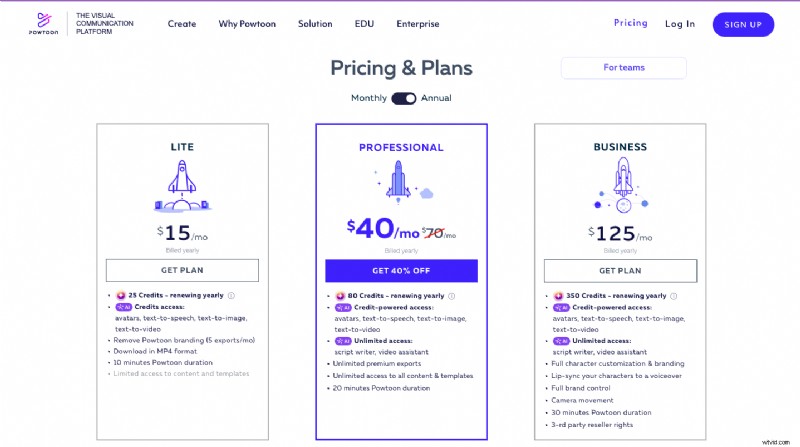The height and width of the screenshot is (447, 800).
Task: Toggle the Monthly/Annual billing switch
Action: click(403, 98)
